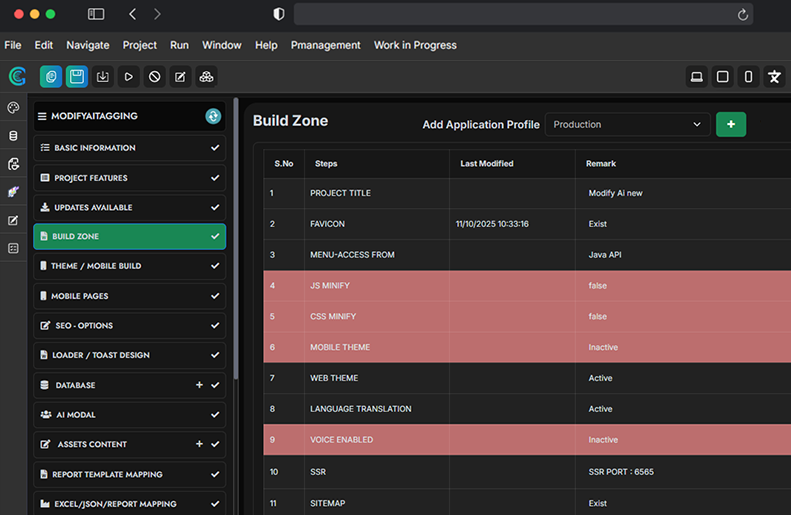This screenshot has width=791, height=515.
Task: Click the LANGUAGE TRANSLATION step
Action: (360, 409)
